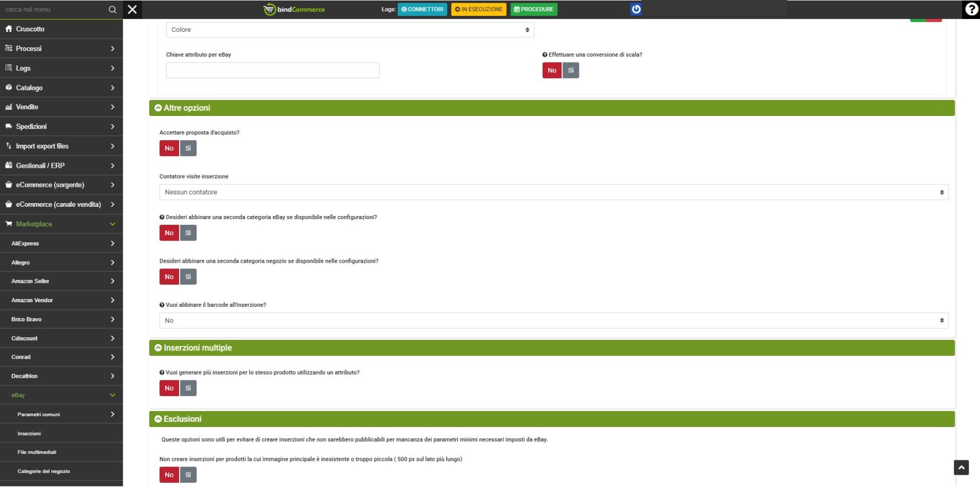The height and width of the screenshot is (487, 980).
Task: Open the Contatore visite inserzione dropdown
Action: click(553, 192)
